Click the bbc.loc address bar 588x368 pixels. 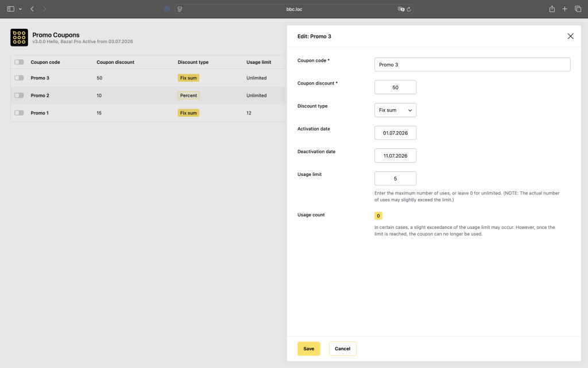coord(294,9)
